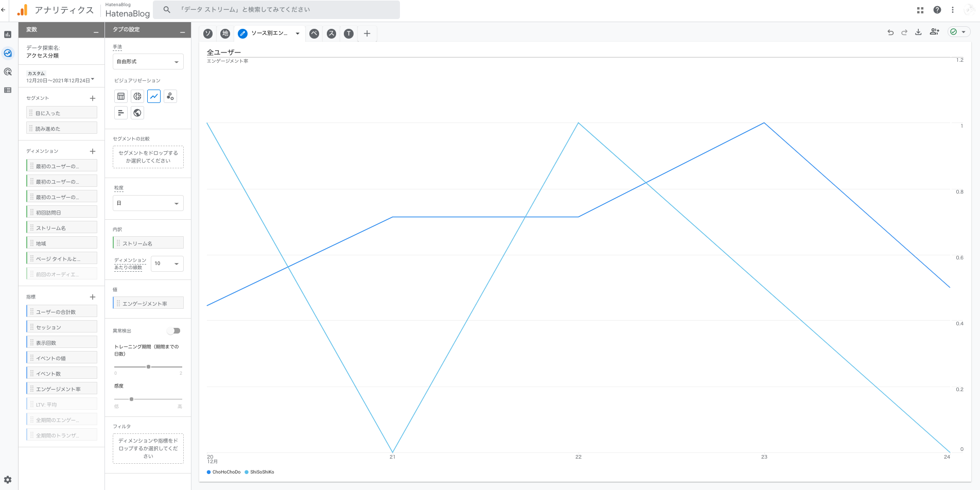Click the exploration name アクセス分類
Screen dimensions: 980x490
point(42,56)
